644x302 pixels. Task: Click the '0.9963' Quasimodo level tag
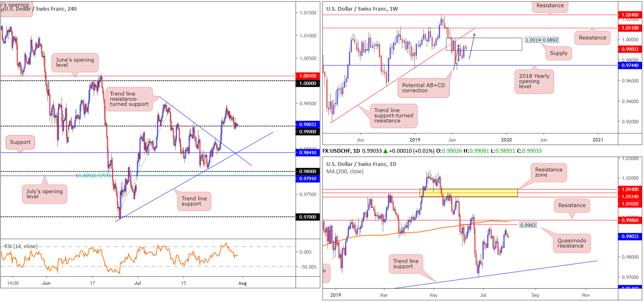pos(528,225)
